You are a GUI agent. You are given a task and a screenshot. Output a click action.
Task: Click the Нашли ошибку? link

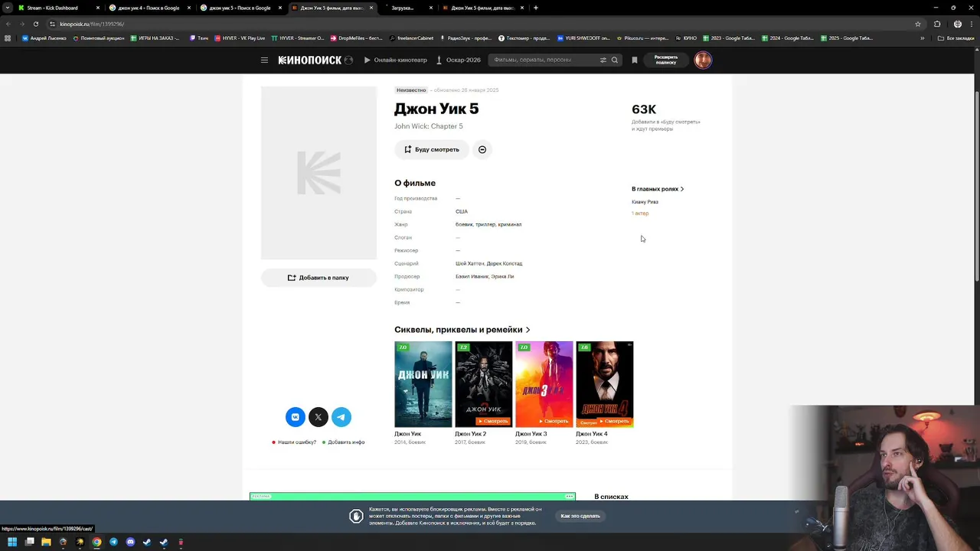[x=296, y=442]
